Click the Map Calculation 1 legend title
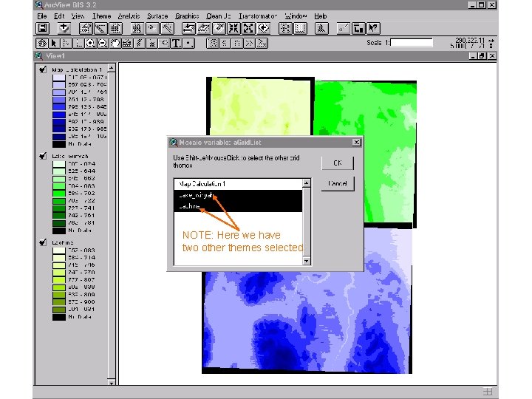Screen dimensions: 532x399 (77, 69)
